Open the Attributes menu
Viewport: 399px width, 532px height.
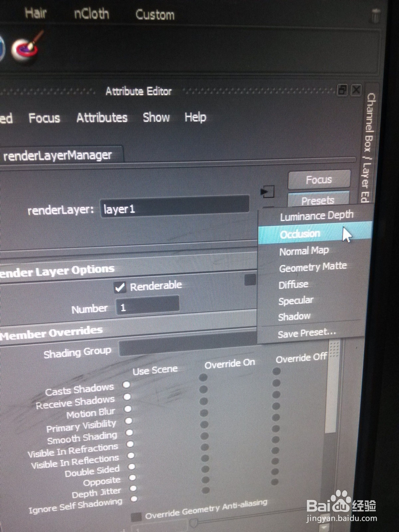pos(102,117)
